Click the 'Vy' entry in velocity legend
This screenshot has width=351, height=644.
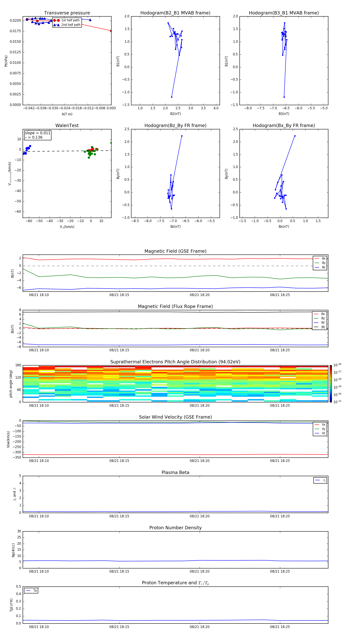click(320, 429)
